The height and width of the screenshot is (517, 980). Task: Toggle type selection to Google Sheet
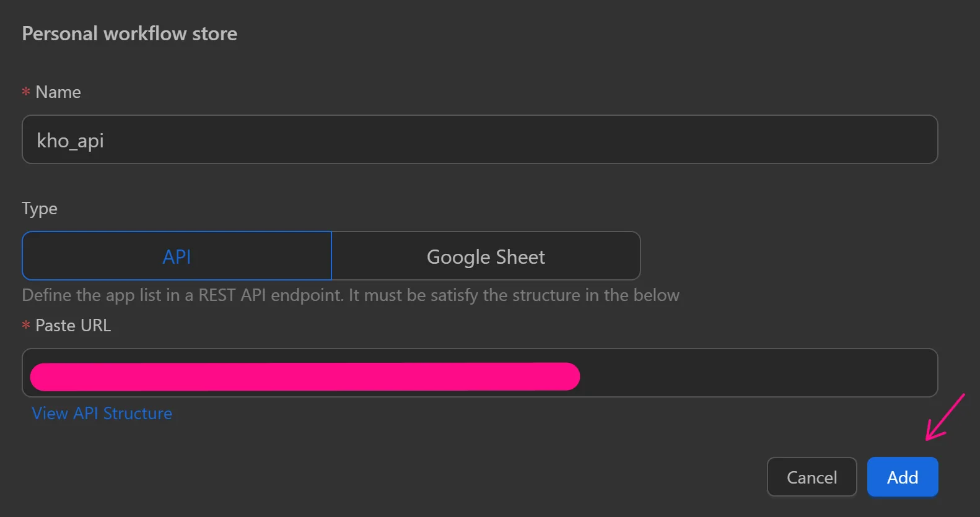[x=485, y=256]
